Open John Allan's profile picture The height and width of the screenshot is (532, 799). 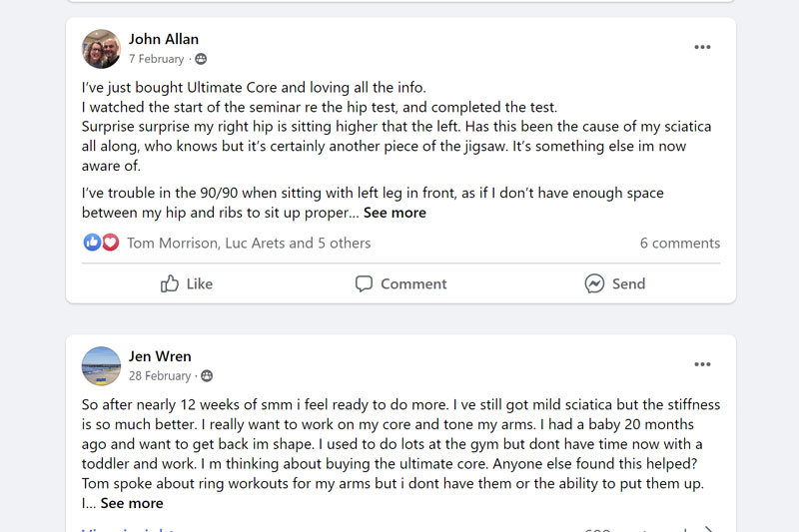[101, 49]
